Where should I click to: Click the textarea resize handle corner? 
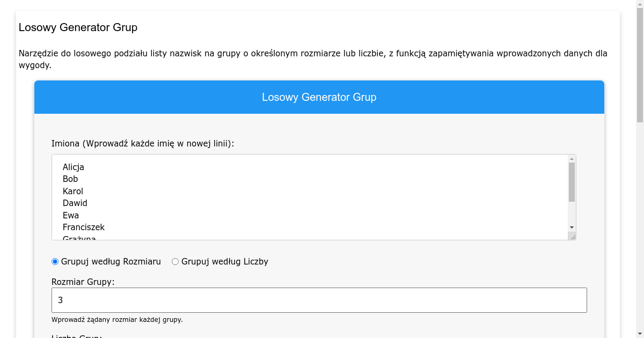tap(574, 237)
